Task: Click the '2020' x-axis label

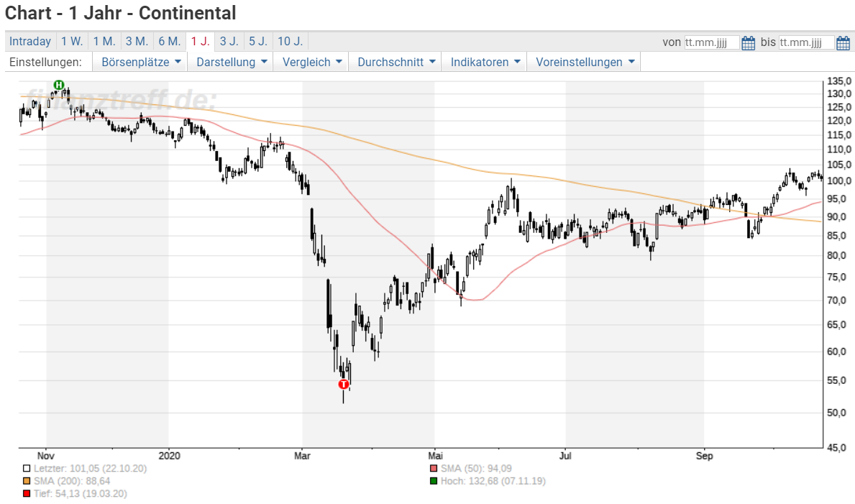Action: 169,456
